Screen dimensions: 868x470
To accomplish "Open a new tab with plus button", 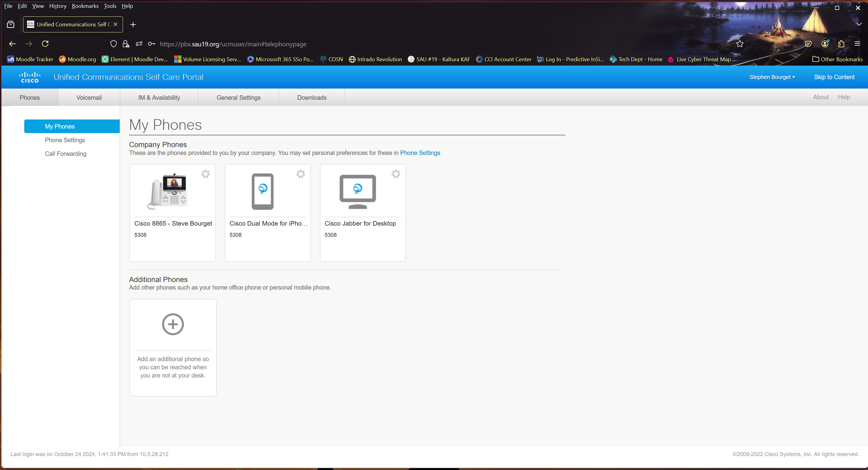I will (133, 25).
